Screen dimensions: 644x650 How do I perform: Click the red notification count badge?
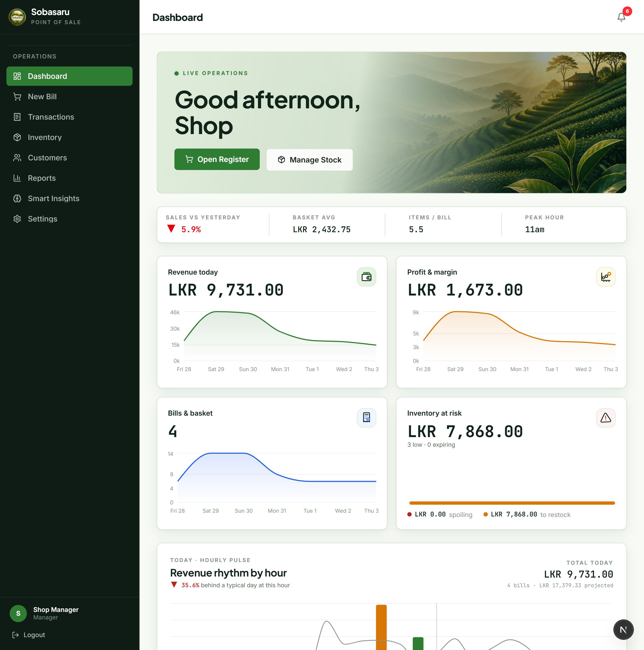click(x=627, y=11)
